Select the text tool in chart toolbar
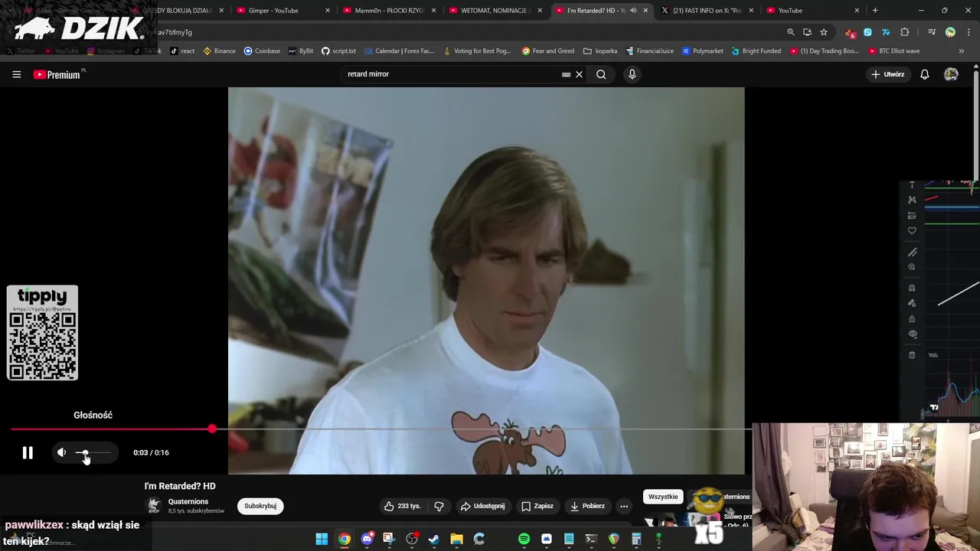The image size is (980, 551). coord(912,184)
